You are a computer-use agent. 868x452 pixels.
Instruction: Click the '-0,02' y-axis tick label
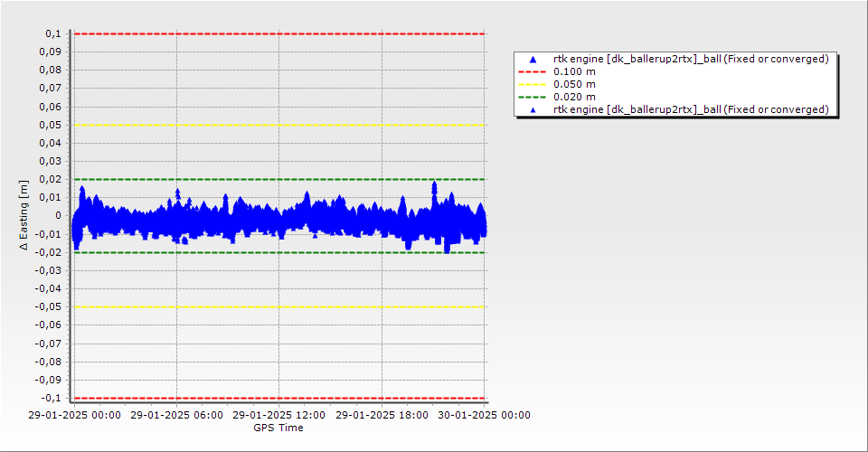48,252
